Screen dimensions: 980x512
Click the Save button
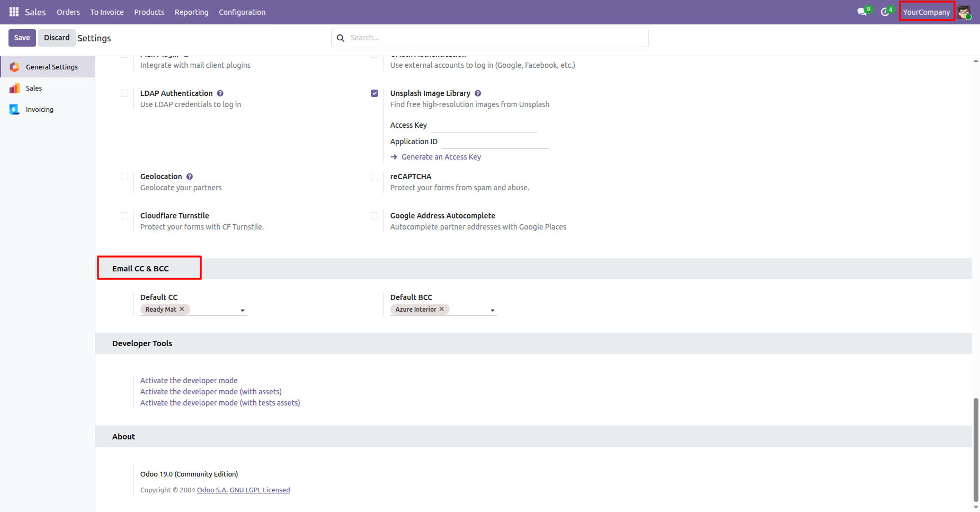click(22, 38)
